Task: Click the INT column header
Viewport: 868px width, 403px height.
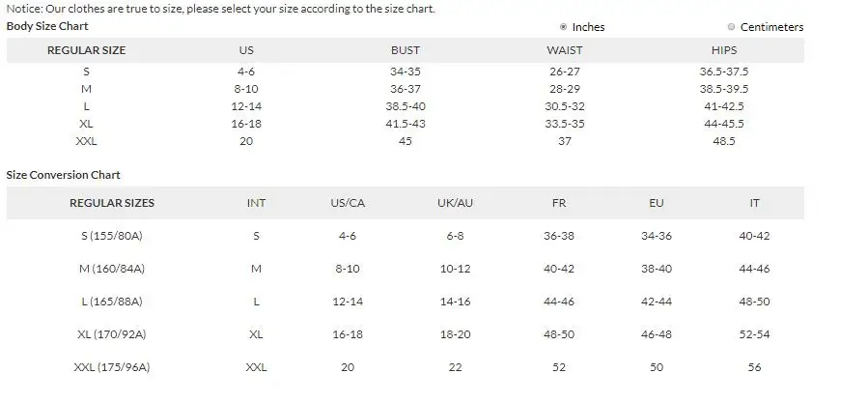Action: click(x=256, y=203)
